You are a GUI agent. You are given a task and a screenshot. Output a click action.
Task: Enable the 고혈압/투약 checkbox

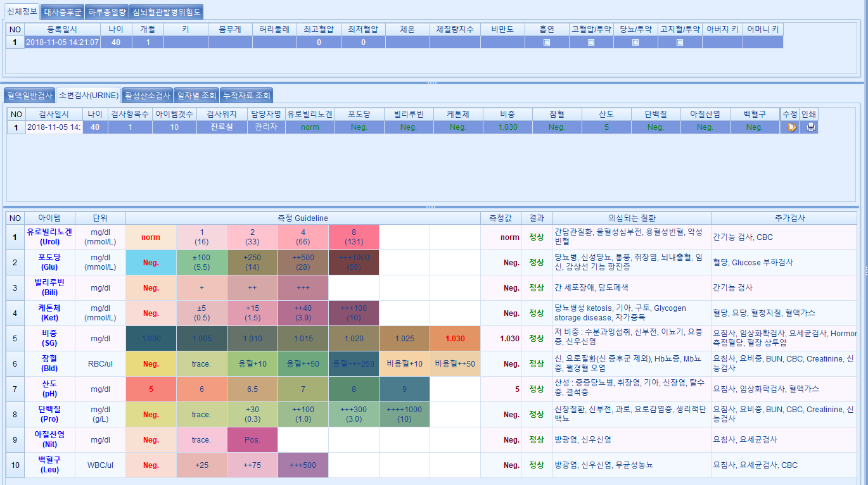591,42
